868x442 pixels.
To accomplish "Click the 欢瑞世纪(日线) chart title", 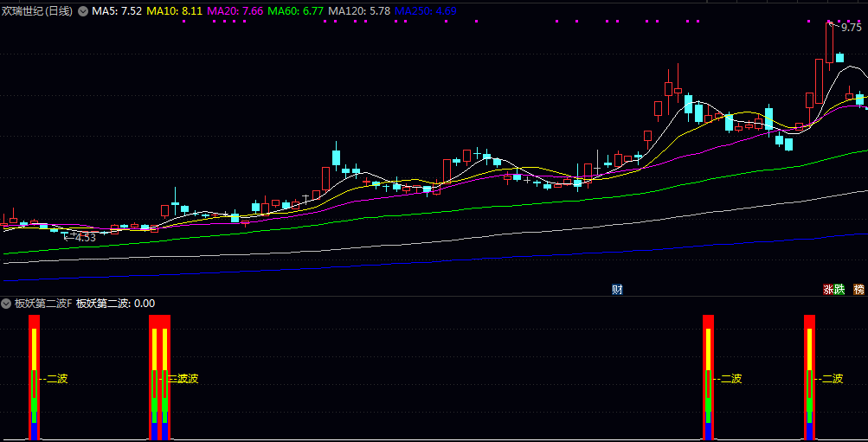I will point(37,10).
